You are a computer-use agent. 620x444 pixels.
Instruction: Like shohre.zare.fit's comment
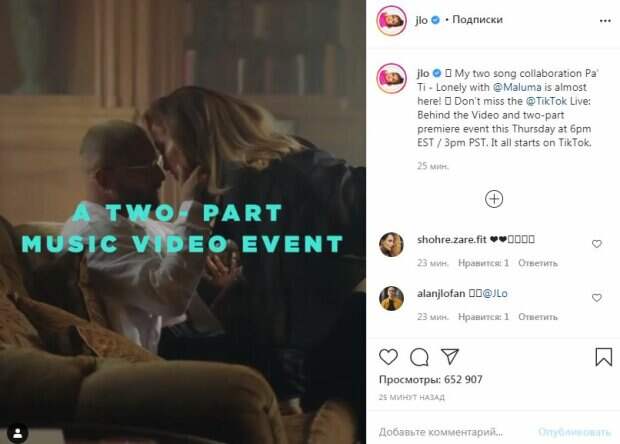click(597, 244)
